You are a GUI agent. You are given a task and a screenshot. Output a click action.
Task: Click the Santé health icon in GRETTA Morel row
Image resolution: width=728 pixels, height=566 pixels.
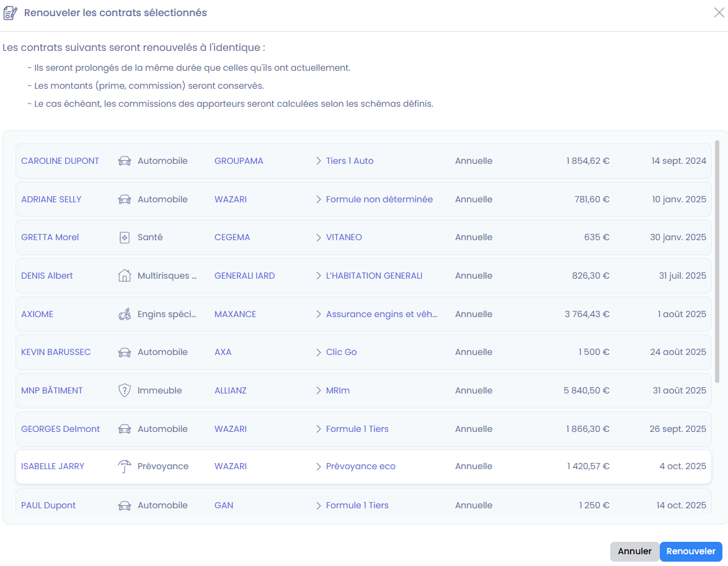pos(125,238)
